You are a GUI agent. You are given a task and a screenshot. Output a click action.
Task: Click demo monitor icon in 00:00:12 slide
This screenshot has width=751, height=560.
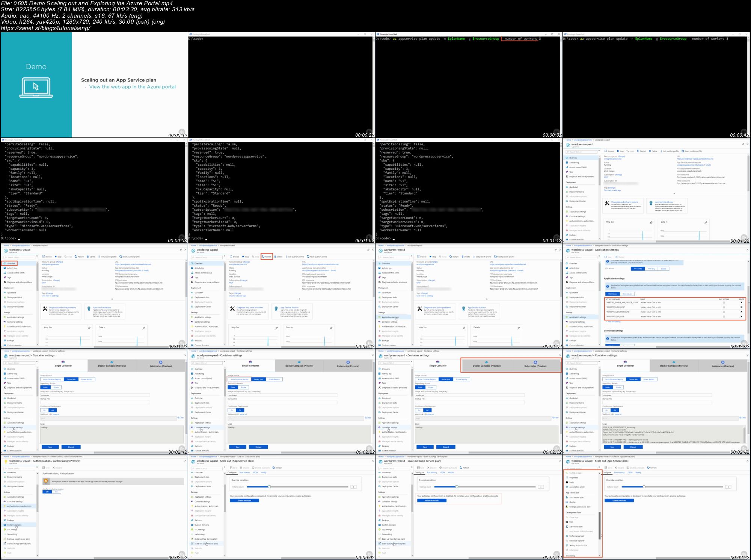[36, 87]
